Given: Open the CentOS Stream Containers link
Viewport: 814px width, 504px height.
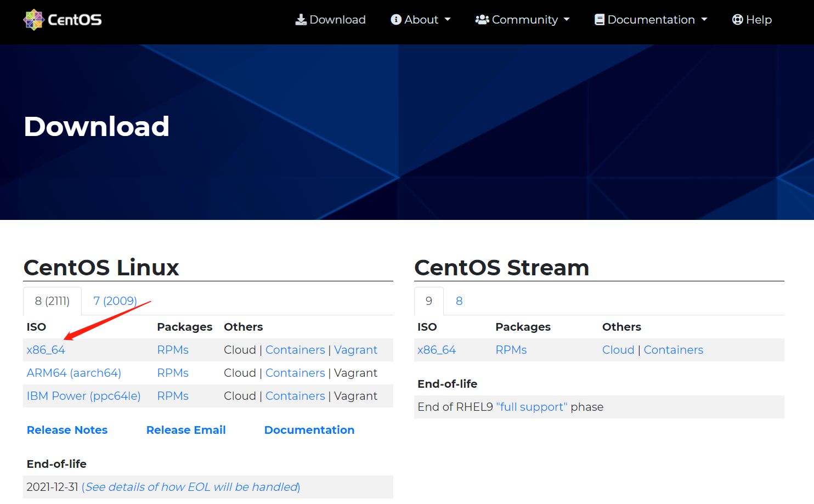Looking at the screenshot, I should (x=674, y=350).
